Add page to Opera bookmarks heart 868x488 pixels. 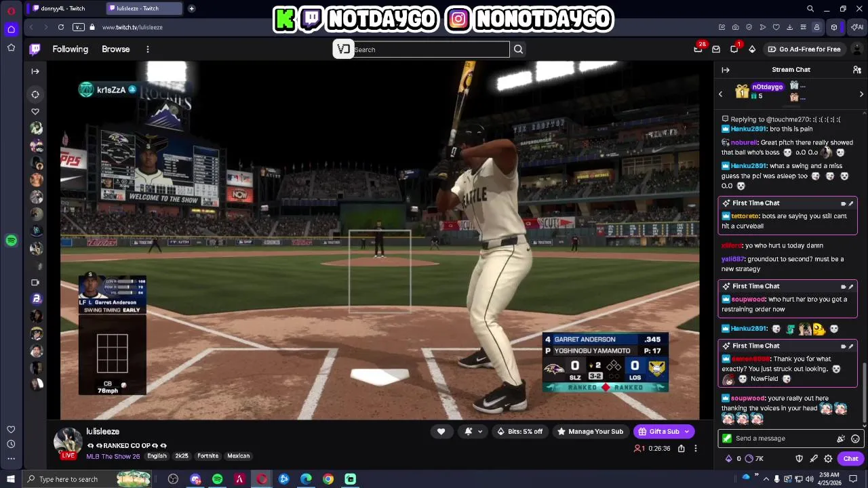pos(776,27)
